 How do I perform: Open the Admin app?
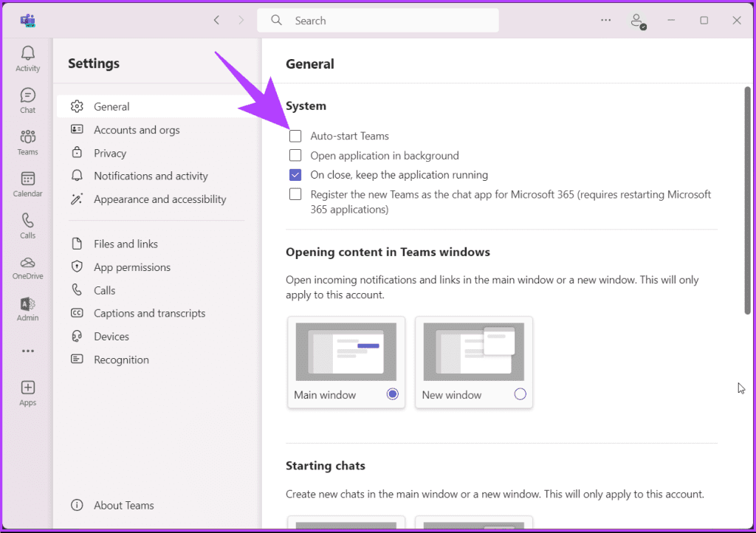(x=27, y=308)
